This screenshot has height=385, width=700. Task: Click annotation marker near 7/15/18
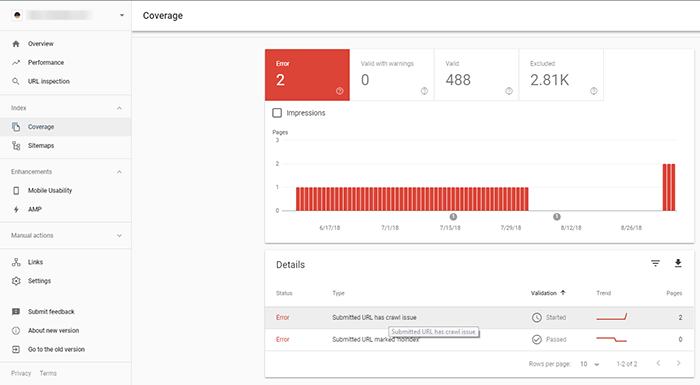point(454,217)
